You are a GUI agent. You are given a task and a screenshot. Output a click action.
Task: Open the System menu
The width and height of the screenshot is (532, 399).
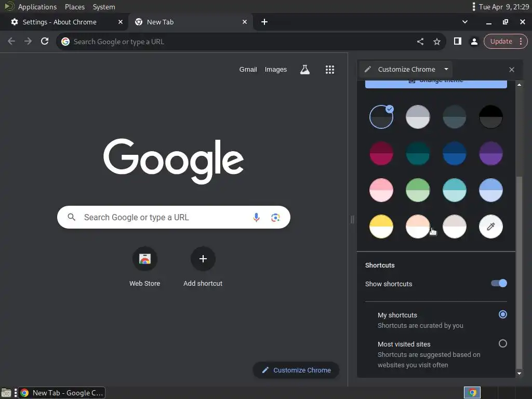point(104,7)
